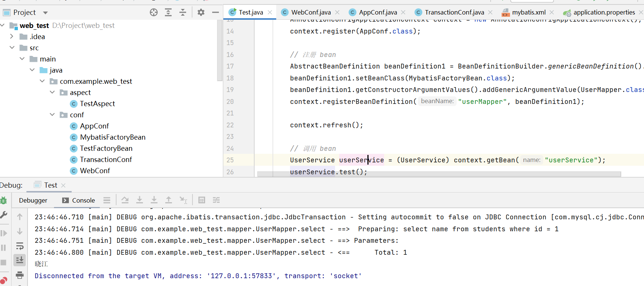Toggle soft-wrap in console output
The image size is (644, 286).
click(x=20, y=246)
